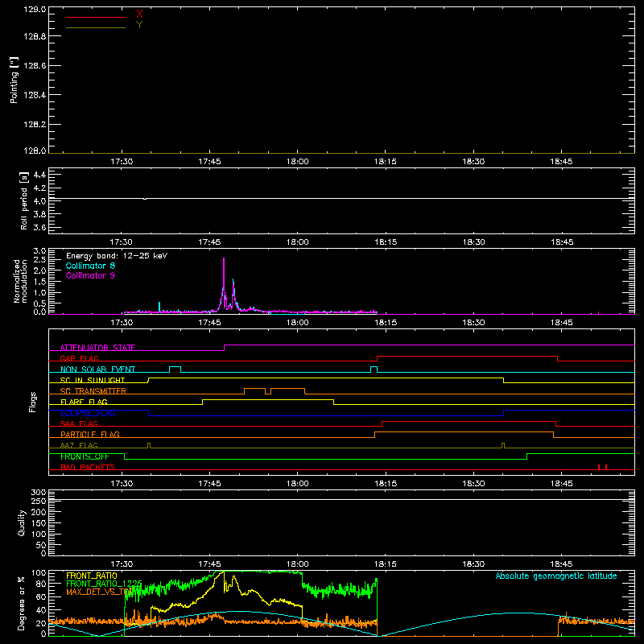Click the 'Pointing' vertical axis title
Image resolution: width=644 pixels, height=644 pixels.
pyautogui.click(x=14, y=80)
